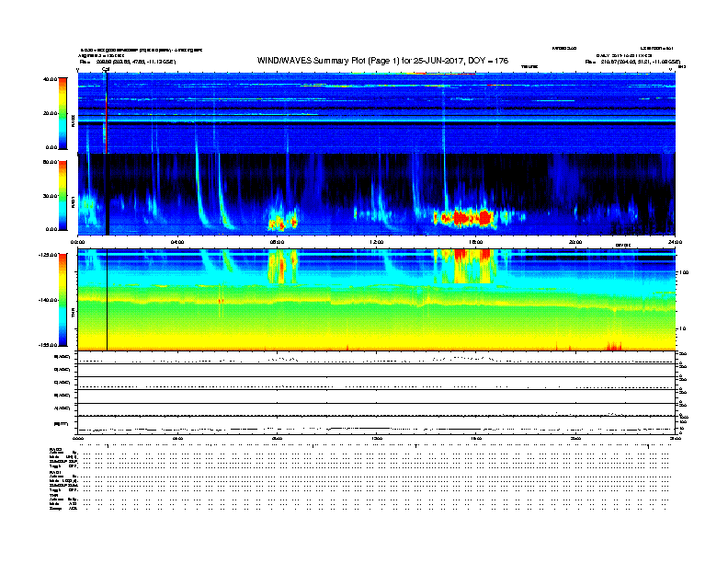Screen dimensions: 728x563
Task: Click the red calibration line in RAD2 spectrogram
Action: tap(107, 122)
